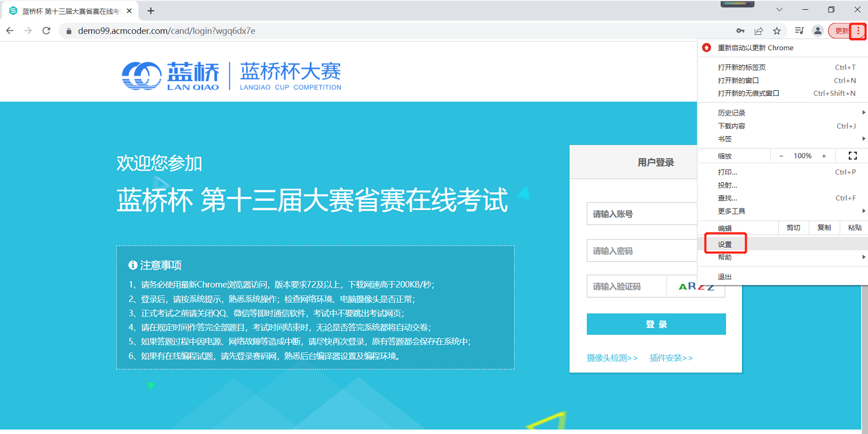Click the 请输入密码 input field
The height and width of the screenshot is (434, 868).
[x=642, y=251]
